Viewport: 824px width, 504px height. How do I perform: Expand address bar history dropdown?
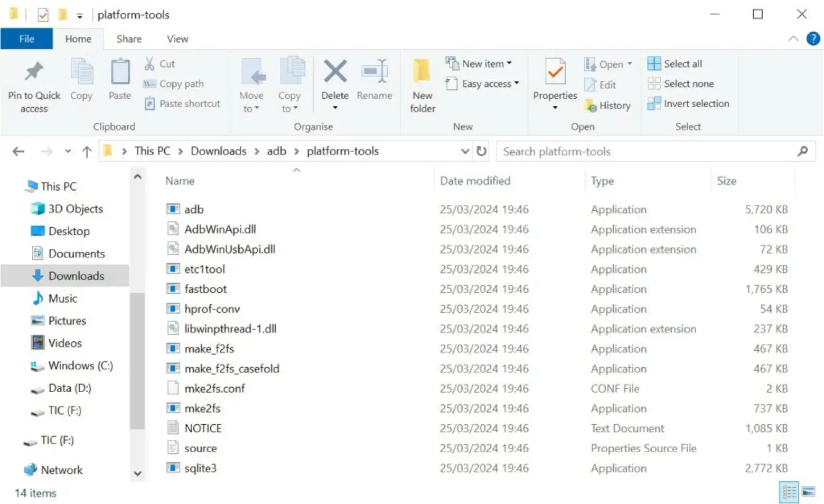coord(465,151)
